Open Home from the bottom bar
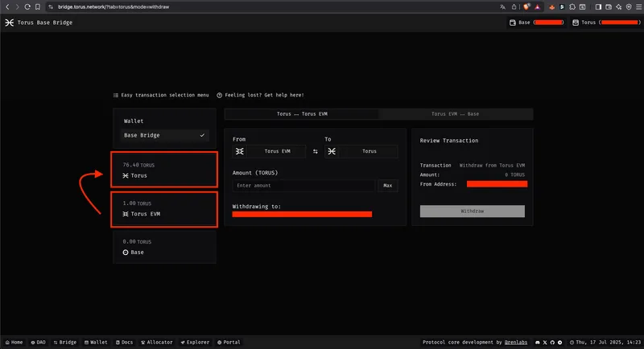The width and height of the screenshot is (644, 349). [x=13, y=342]
